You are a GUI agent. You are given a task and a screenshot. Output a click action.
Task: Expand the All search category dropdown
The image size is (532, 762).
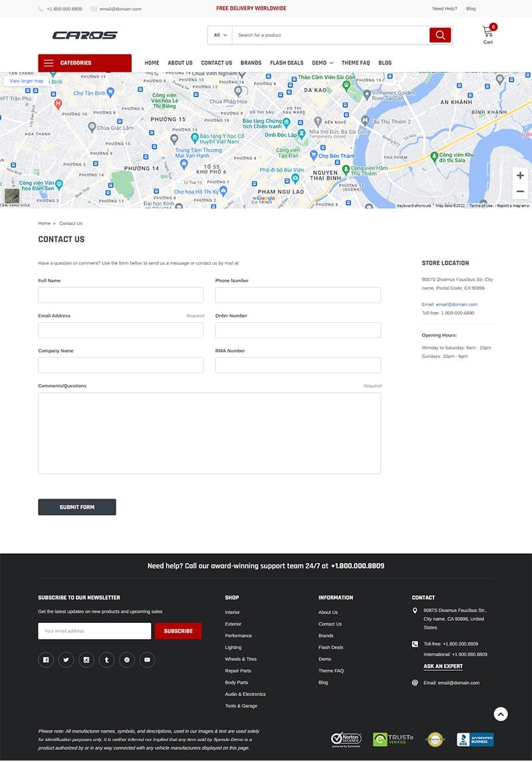[x=220, y=35]
